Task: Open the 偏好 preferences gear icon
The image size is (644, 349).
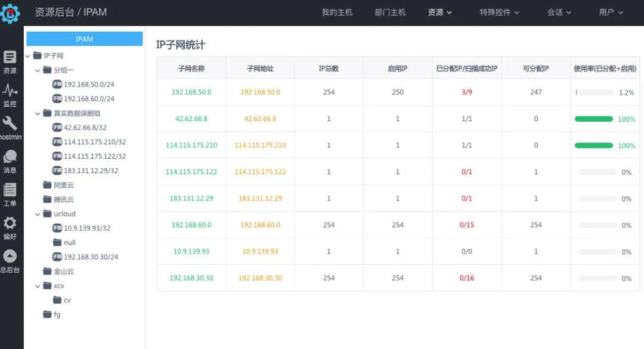Action: (10, 223)
